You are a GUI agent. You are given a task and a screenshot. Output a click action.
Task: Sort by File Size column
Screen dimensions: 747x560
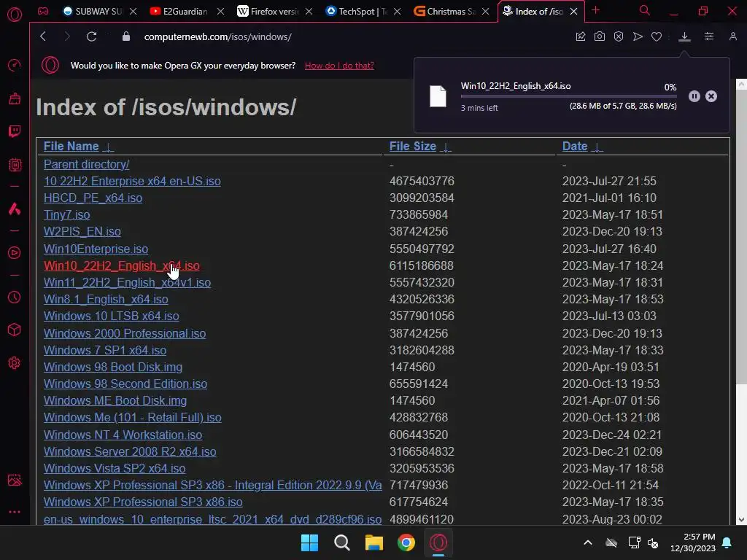[x=413, y=146]
